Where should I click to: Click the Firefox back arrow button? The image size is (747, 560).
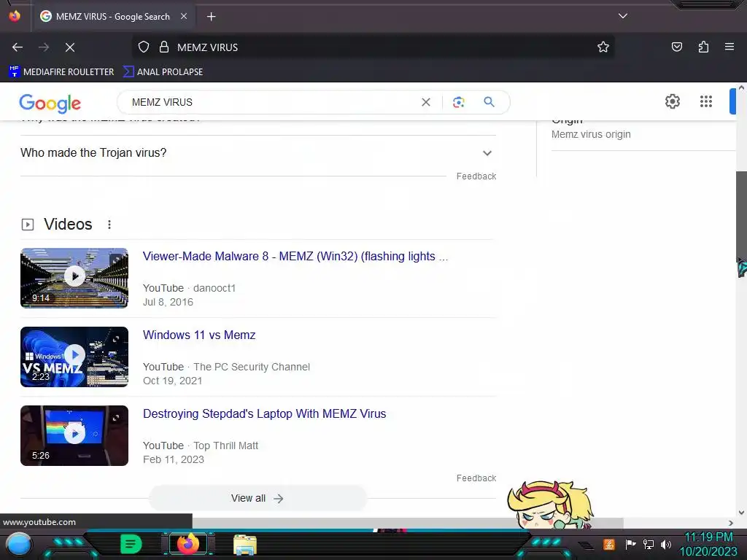tap(18, 47)
